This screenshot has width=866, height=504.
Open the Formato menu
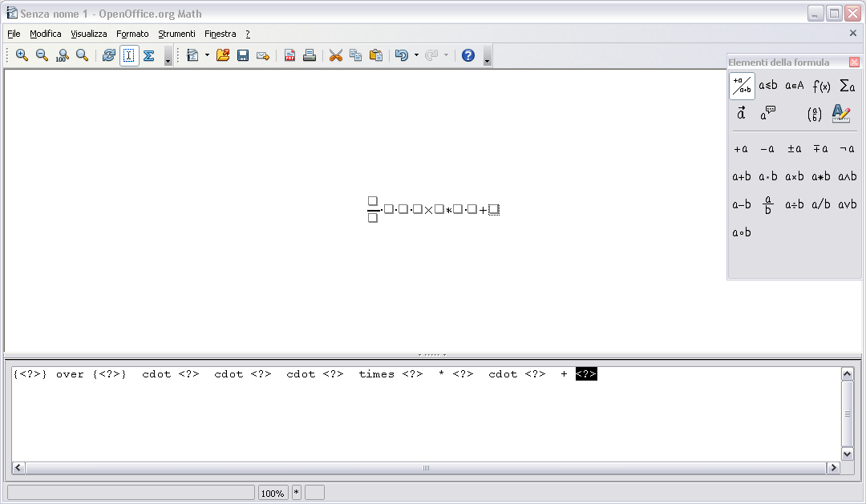[x=132, y=34]
